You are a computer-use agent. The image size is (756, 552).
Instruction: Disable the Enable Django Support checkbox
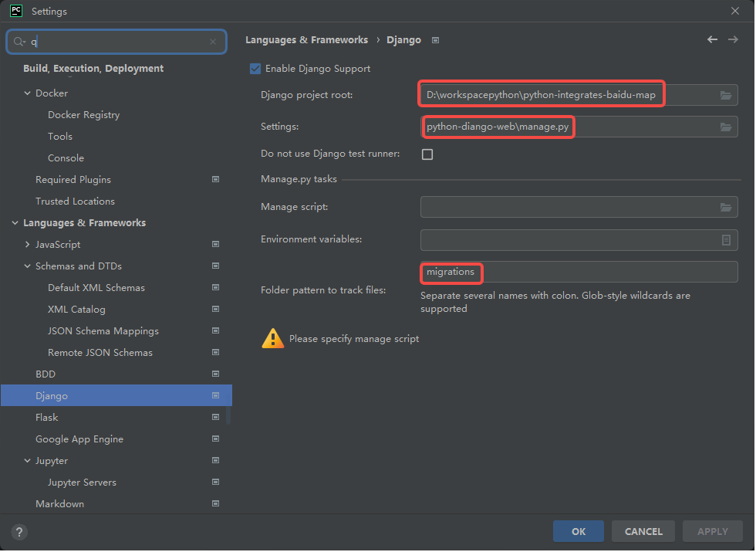pos(255,69)
